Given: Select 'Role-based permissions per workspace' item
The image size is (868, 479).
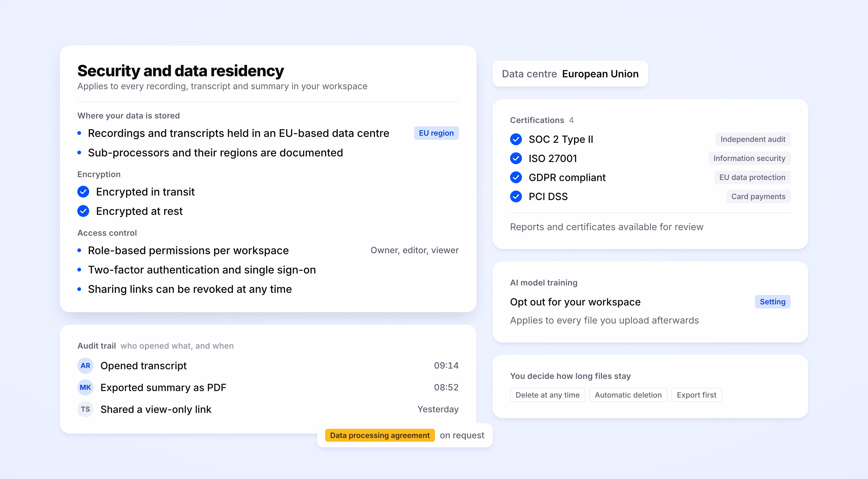Looking at the screenshot, I should [x=188, y=251].
